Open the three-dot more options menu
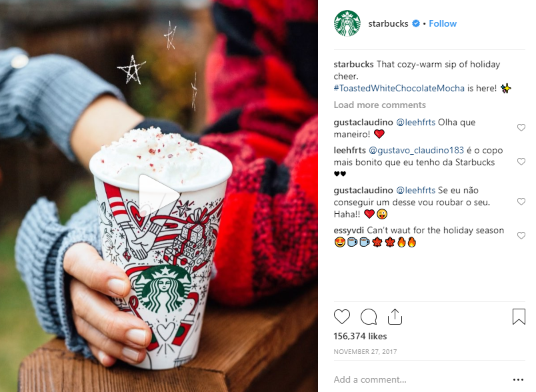The height and width of the screenshot is (392, 536). 518,380
